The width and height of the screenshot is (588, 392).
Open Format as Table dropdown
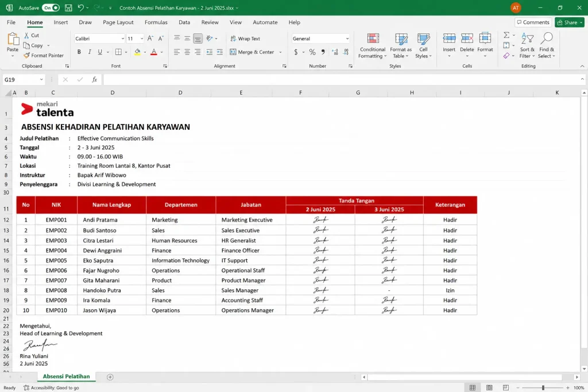(401, 45)
